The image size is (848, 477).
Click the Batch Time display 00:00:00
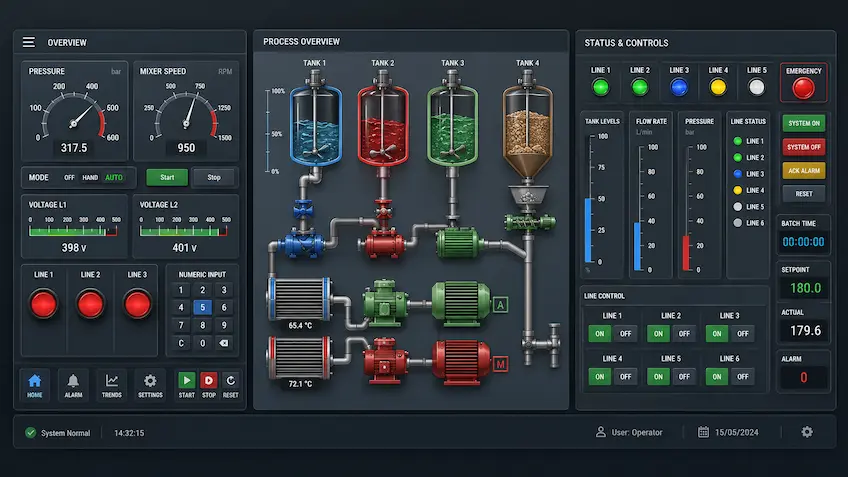click(x=804, y=242)
